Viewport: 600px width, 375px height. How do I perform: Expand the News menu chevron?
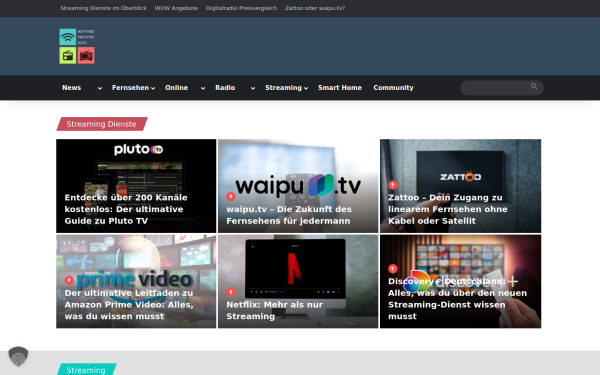99,88
